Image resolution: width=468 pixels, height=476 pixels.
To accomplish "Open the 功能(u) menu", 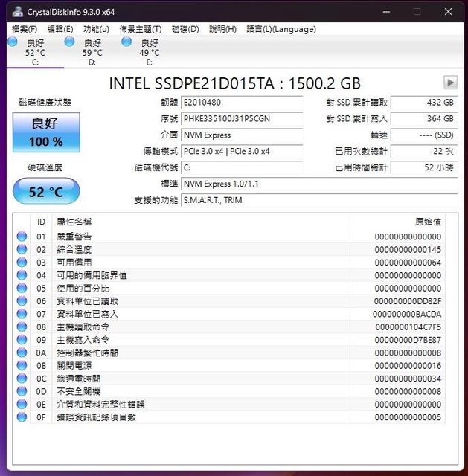I will pos(96,29).
